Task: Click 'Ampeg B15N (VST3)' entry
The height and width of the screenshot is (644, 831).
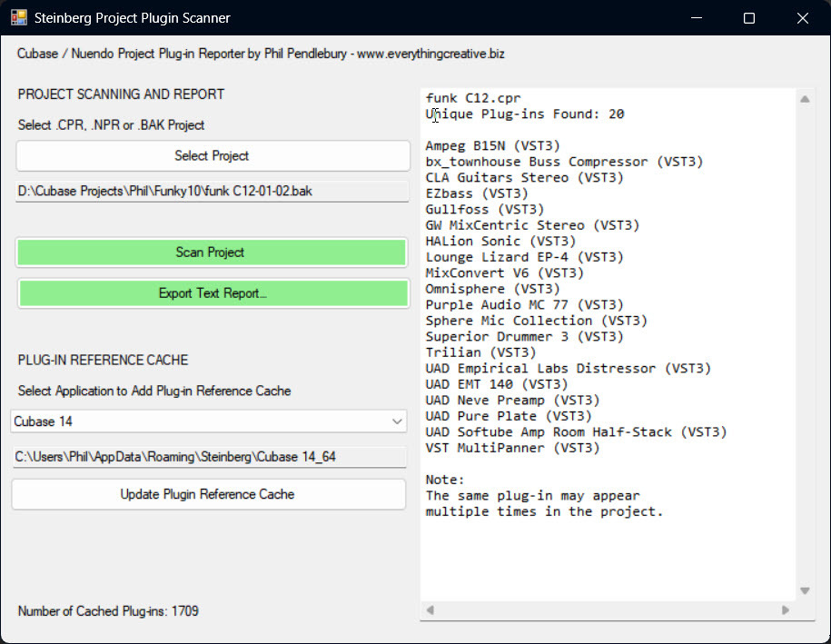Action: tap(492, 145)
